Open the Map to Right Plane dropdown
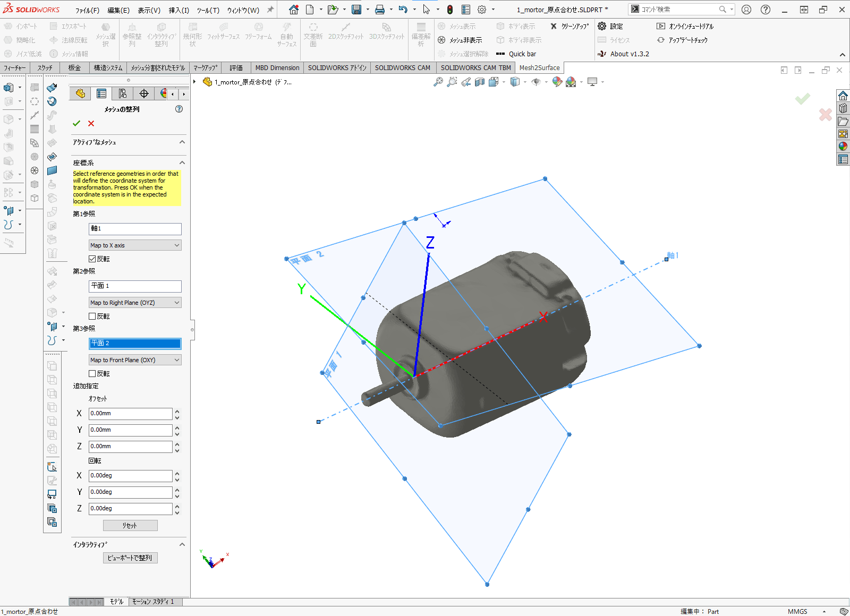The image size is (850, 616). pyautogui.click(x=135, y=303)
